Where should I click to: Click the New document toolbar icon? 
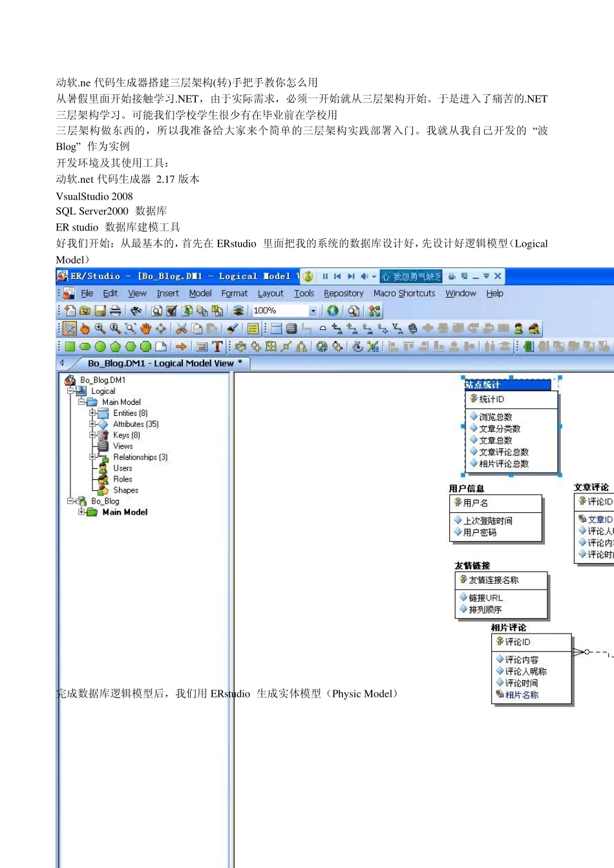pos(71,311)
